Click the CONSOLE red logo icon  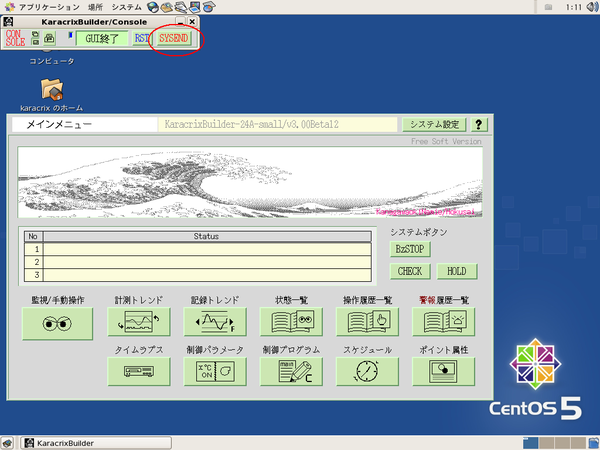[15, 38]
